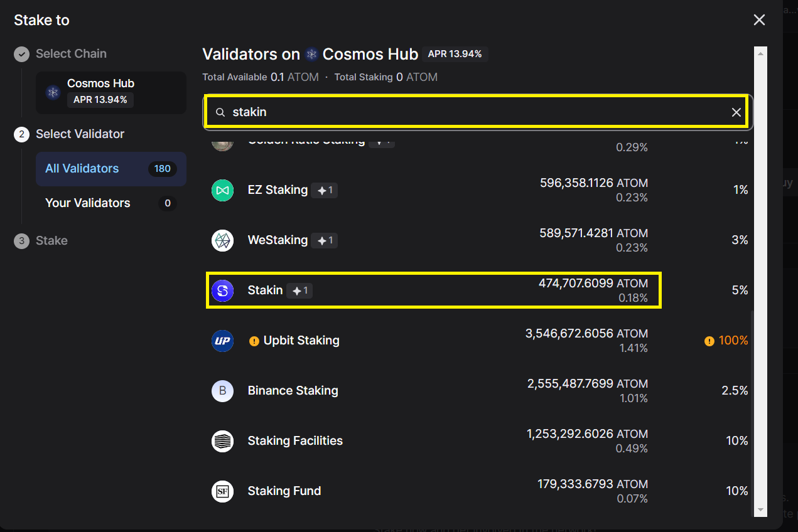Screen dimensions: 798x532
Task: Click the 589,571.4281 ATOM amount
Action: click(x=594, y=233)
